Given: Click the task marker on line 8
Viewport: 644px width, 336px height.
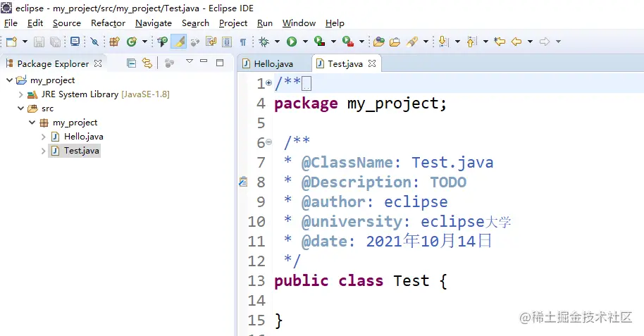Looking at the screenshot, I should (x=243, y=182).
